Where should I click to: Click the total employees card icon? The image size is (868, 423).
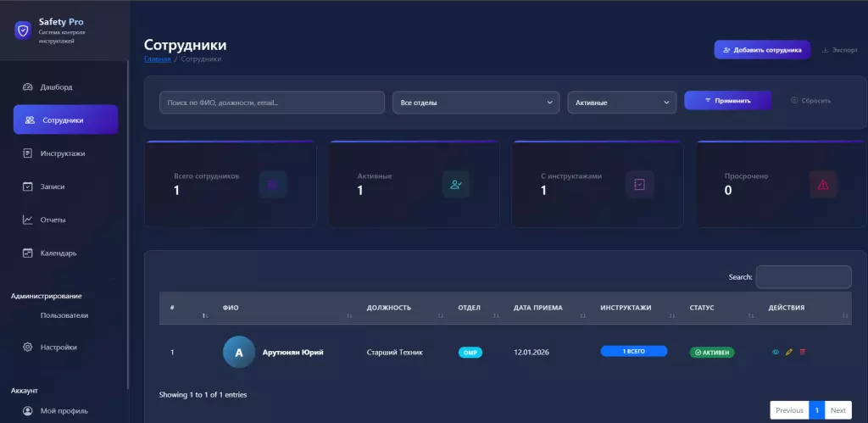click(272, 185)
